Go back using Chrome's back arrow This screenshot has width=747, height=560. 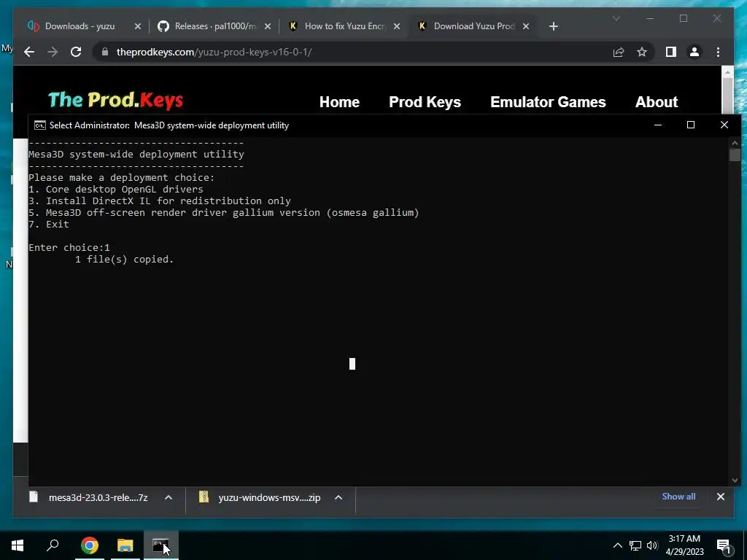[29, 52]
